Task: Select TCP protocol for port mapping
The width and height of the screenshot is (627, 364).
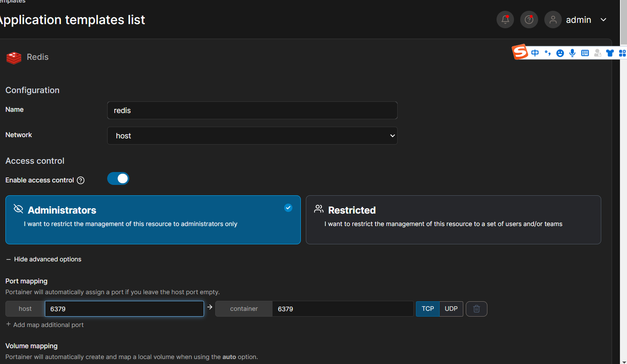Action: pyautogui.click(x=428, y=309)
